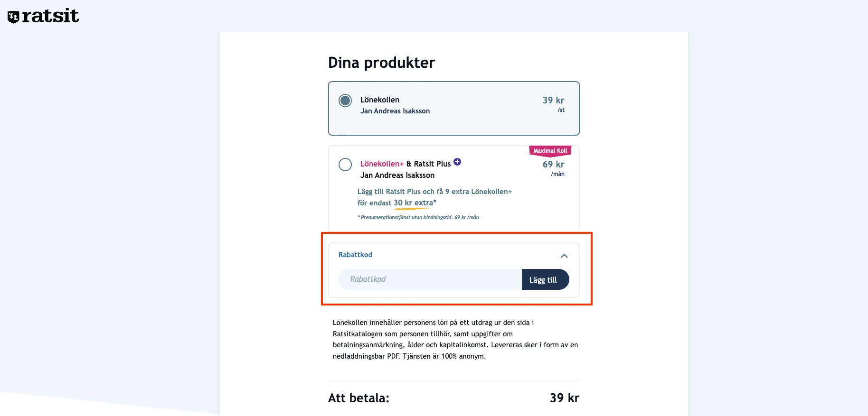Select the Lönekollen radio button
868x416 pixels.
coord(345,101)
